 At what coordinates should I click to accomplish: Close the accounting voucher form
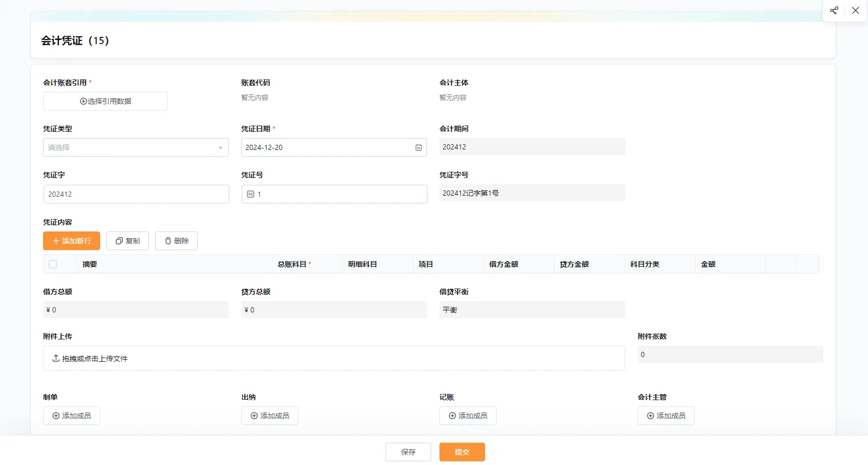pos(856,10)
